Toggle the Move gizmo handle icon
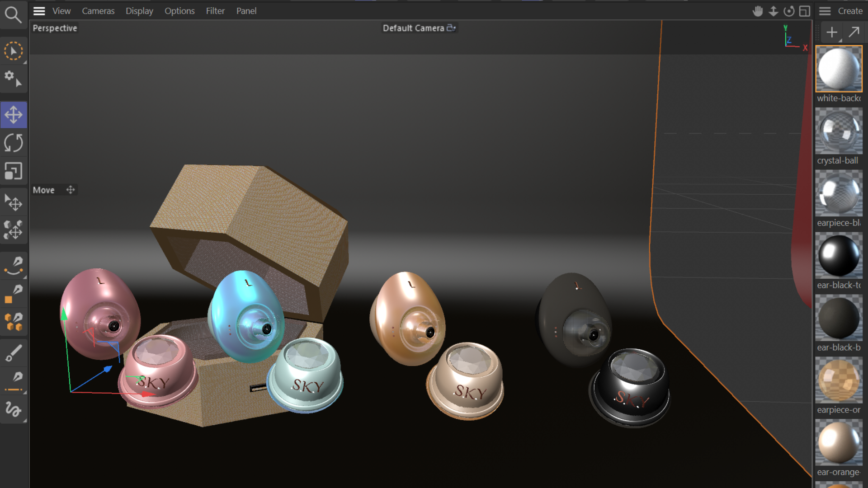 pyautogui.click(x=71, y=190)
